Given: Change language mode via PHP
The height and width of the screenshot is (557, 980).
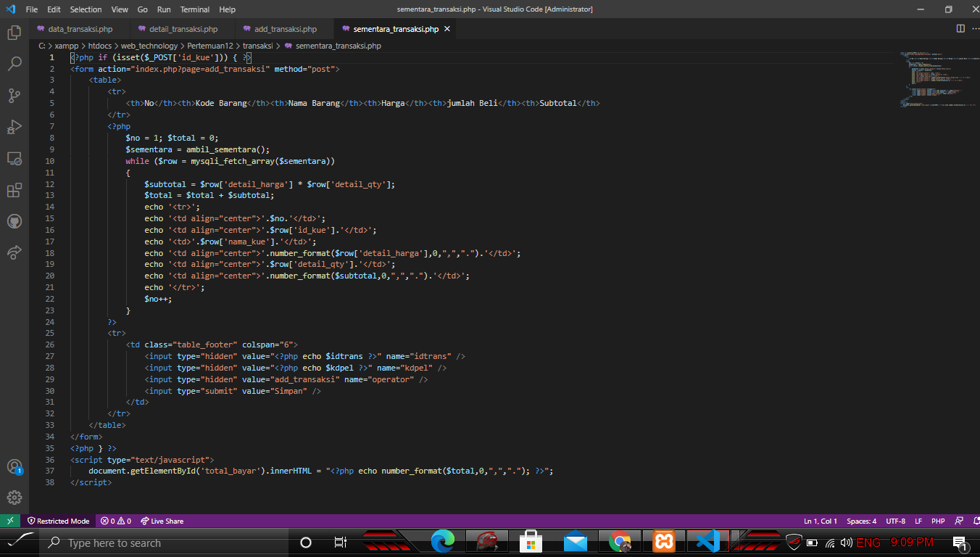Looking at the screenshot, I should [x=938, y=521].
